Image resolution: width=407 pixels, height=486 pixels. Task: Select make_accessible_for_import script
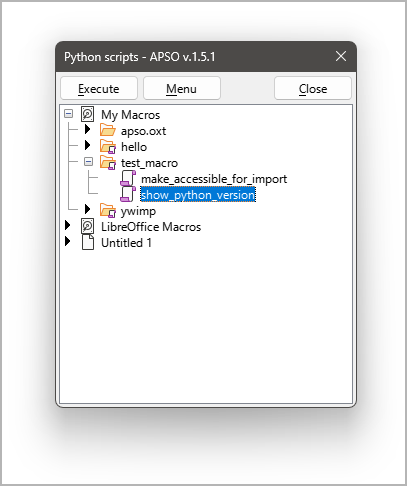tap(214, 179)
